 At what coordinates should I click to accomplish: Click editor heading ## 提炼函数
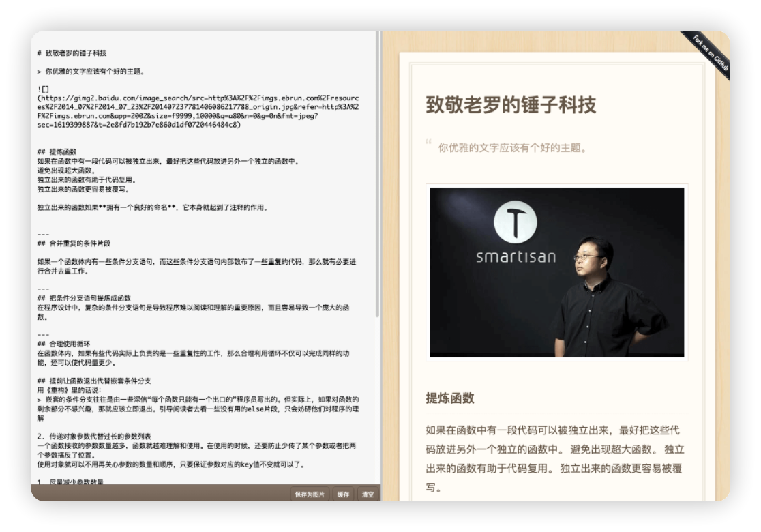[x=57, y=151]
